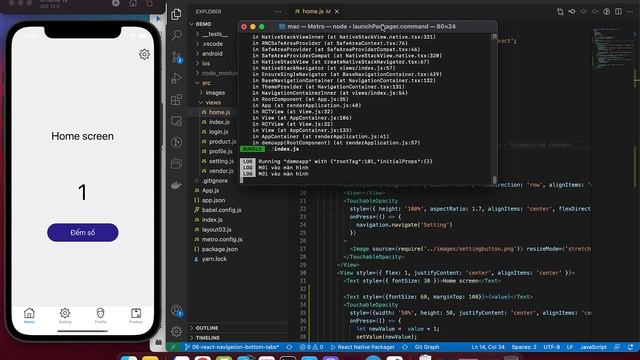Screen dimensions: 640x360
Task: Close the home.js editor tab
Action: [x=337, y=11]
